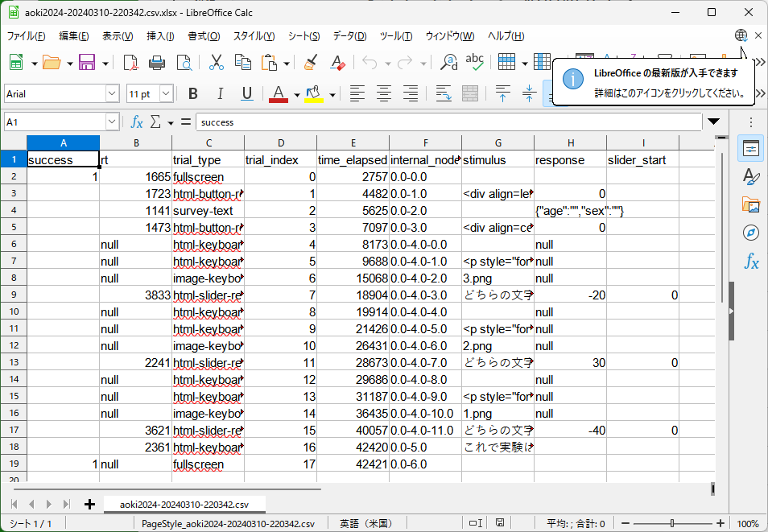Open Font Size dropdown arrow

coord(167,93)
